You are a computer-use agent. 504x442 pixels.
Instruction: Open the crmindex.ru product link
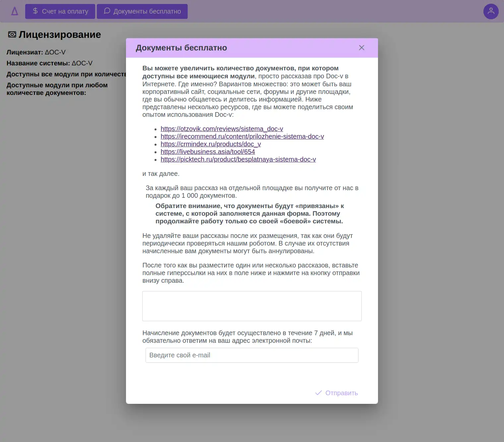point(211,144)
